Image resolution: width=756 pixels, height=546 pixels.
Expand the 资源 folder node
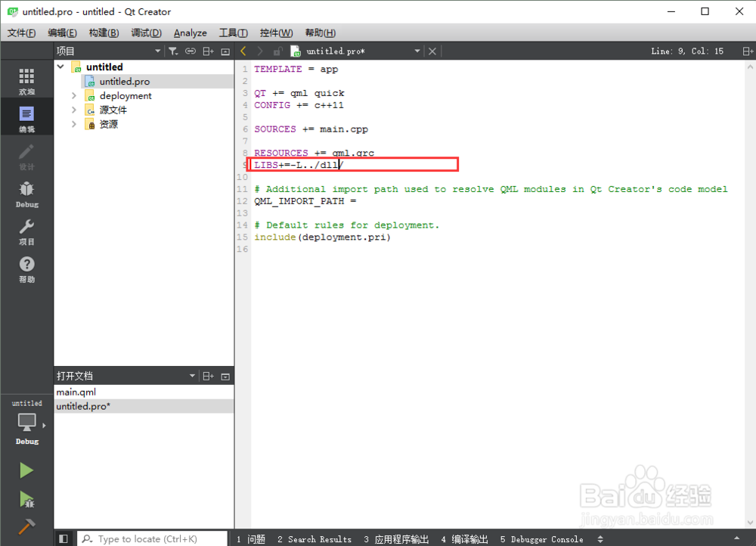click(74, 125)
